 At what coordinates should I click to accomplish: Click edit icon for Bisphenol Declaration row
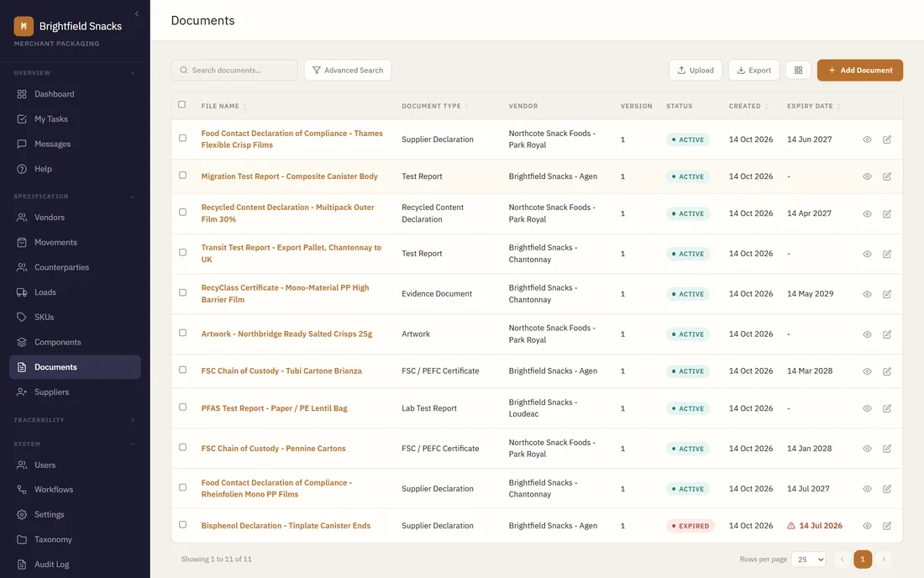[x=887, y=526]
